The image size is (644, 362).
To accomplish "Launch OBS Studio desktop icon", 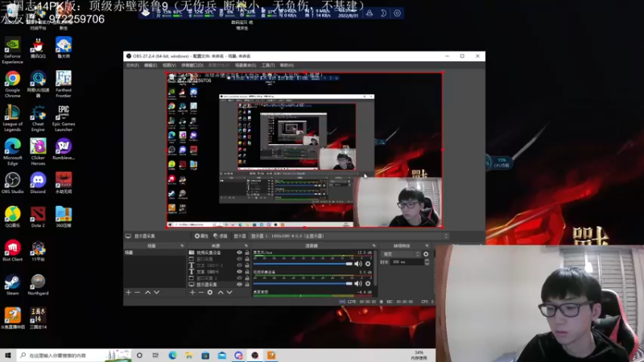I will 12,183.
